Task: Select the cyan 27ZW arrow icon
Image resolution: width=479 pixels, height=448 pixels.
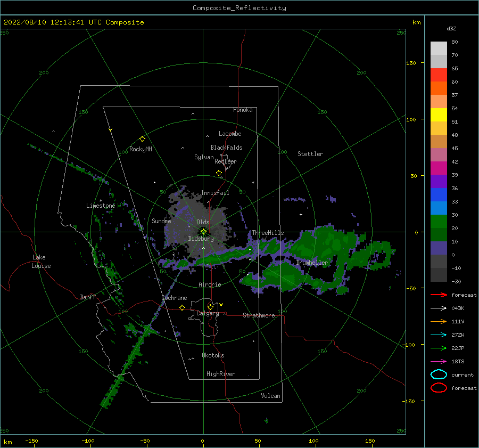Action: click(x=439, y=335)
